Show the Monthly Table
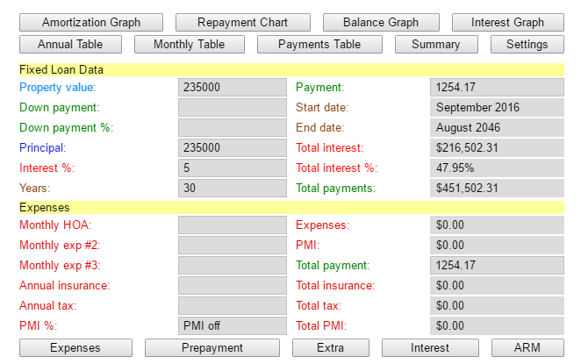The width and height of the screenshot is (588, 364). click(189, 44)
